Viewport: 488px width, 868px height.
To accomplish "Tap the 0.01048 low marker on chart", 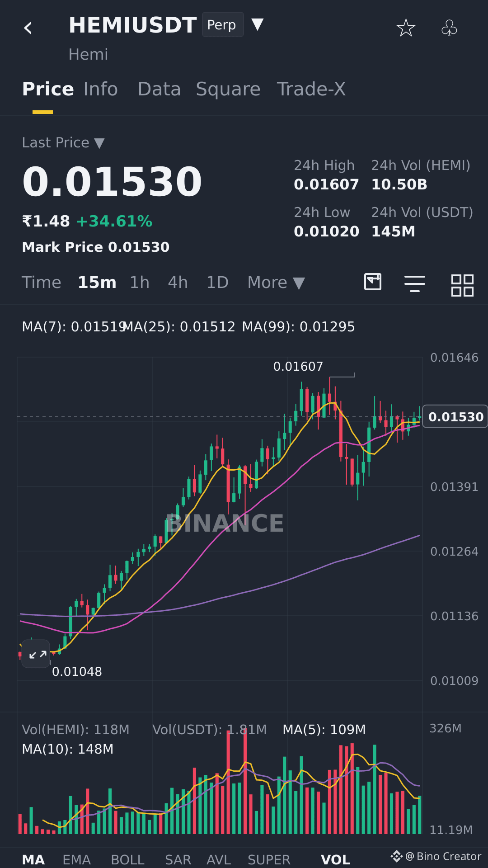I will 77,671.
